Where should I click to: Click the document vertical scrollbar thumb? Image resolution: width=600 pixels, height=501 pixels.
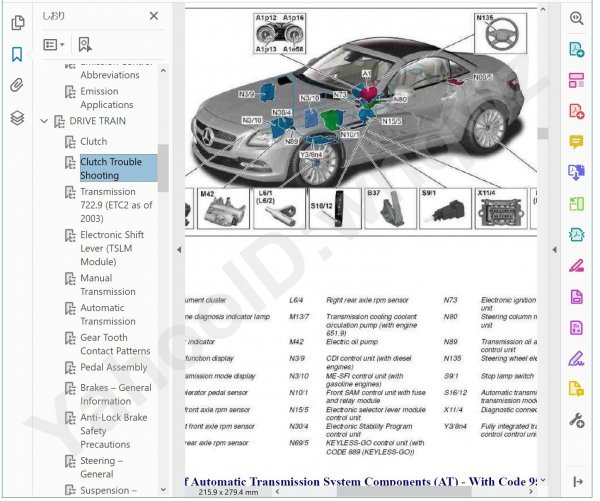543,133
